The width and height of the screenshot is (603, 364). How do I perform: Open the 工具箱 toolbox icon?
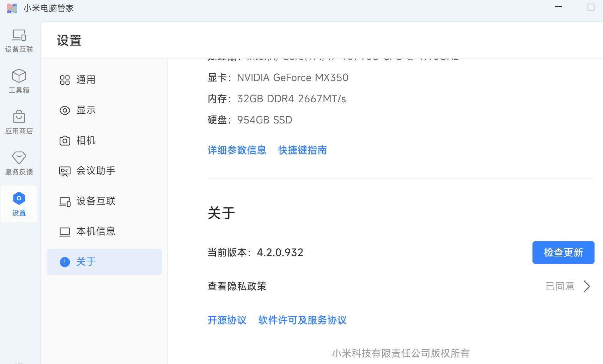click(19, 76)
